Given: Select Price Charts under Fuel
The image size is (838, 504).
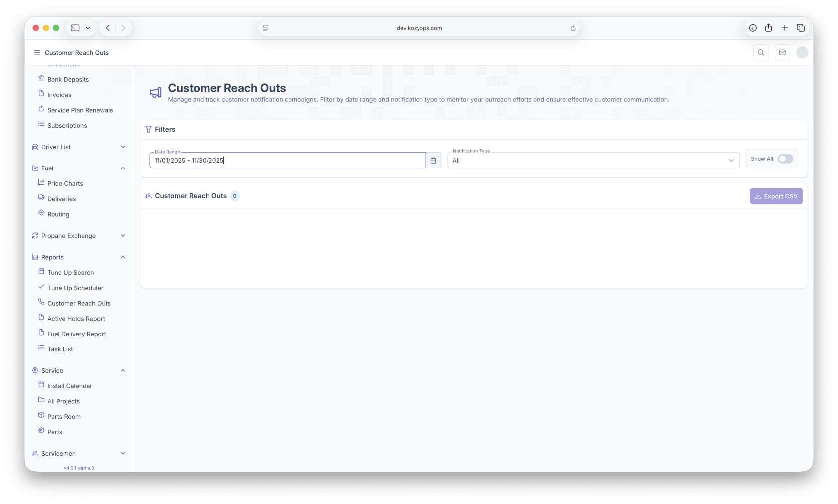Looking at the screenshot, I should tap(65, 183).
